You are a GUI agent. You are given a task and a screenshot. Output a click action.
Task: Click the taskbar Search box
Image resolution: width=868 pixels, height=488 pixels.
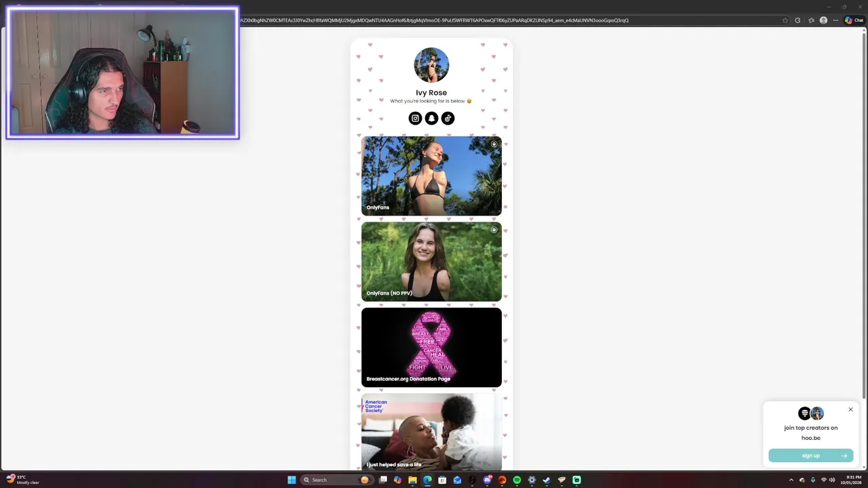pyautogui.click(x=337, y=480)
